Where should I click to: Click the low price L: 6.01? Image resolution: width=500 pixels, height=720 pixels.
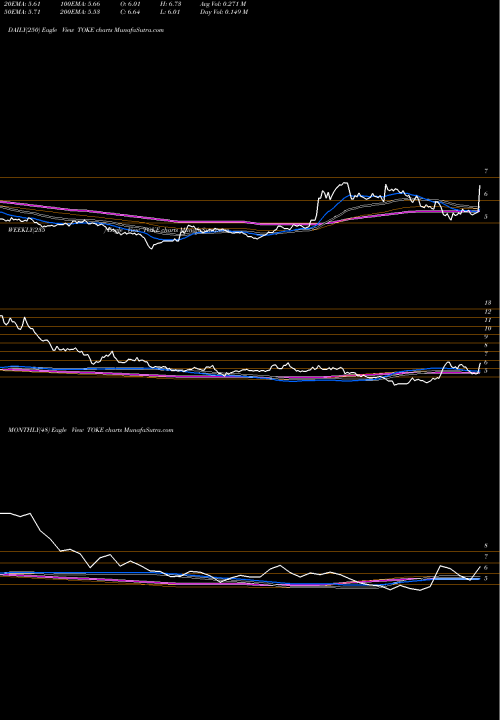pos(169,12)
